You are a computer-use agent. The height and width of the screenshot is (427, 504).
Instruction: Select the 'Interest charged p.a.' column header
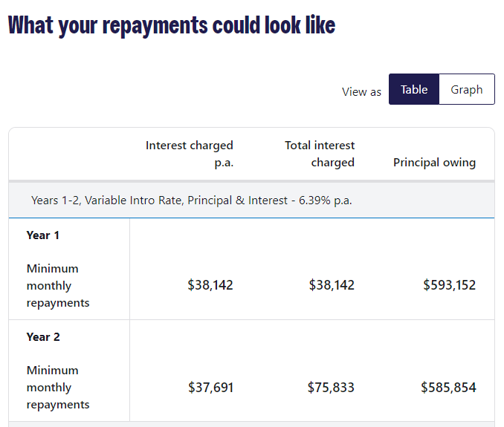pyautogui.click(x=190, y=154)
